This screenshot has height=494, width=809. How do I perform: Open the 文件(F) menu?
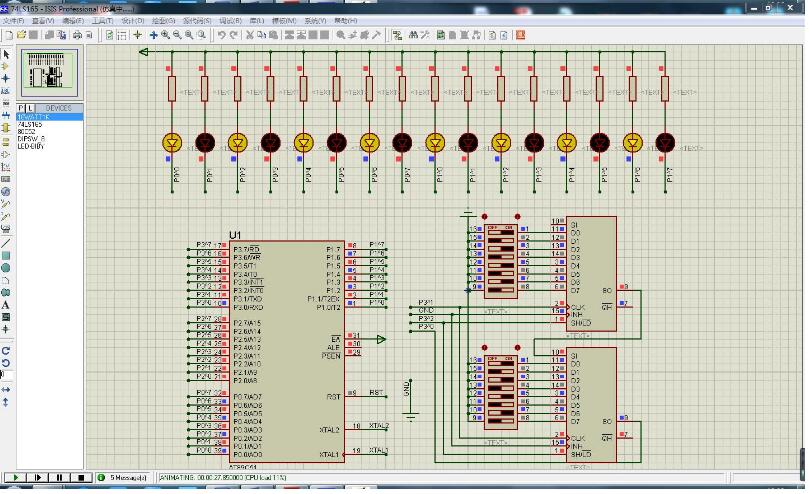13,20
